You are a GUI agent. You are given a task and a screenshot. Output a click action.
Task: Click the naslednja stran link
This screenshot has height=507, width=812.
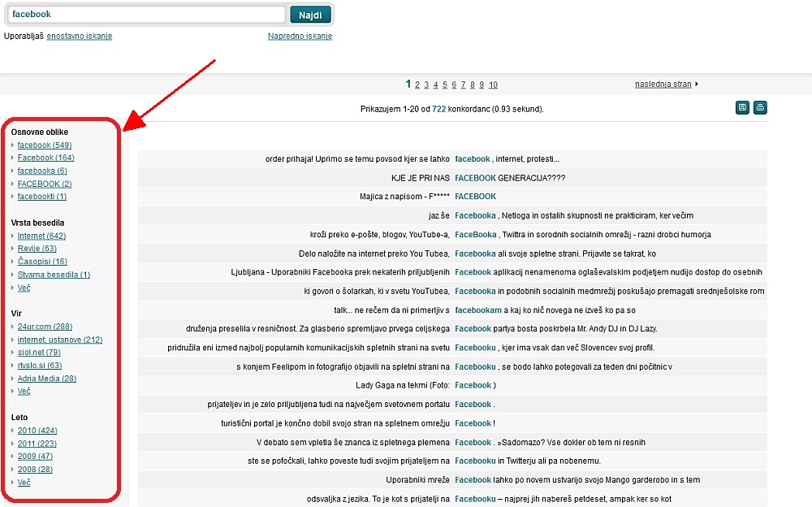point(663,84)
